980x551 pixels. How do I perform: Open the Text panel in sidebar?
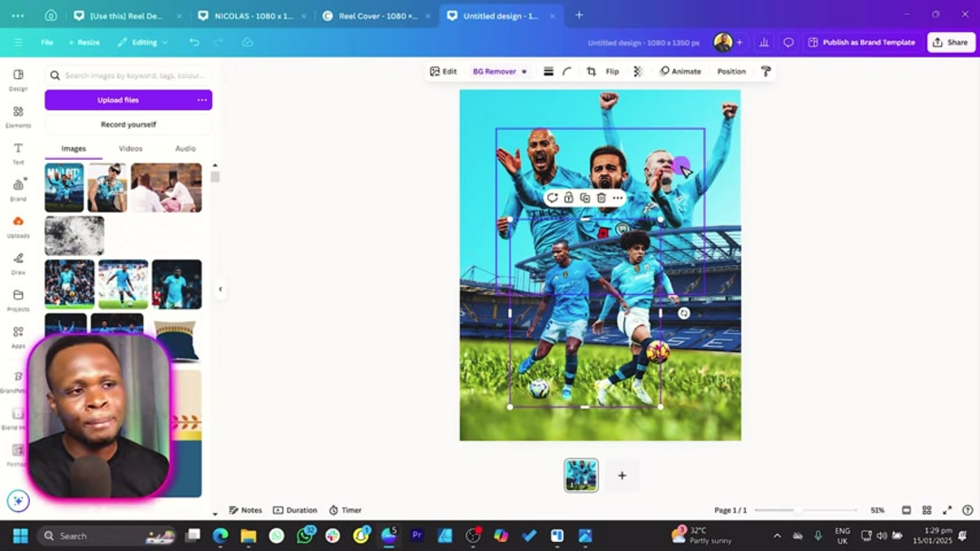point(18,153)
